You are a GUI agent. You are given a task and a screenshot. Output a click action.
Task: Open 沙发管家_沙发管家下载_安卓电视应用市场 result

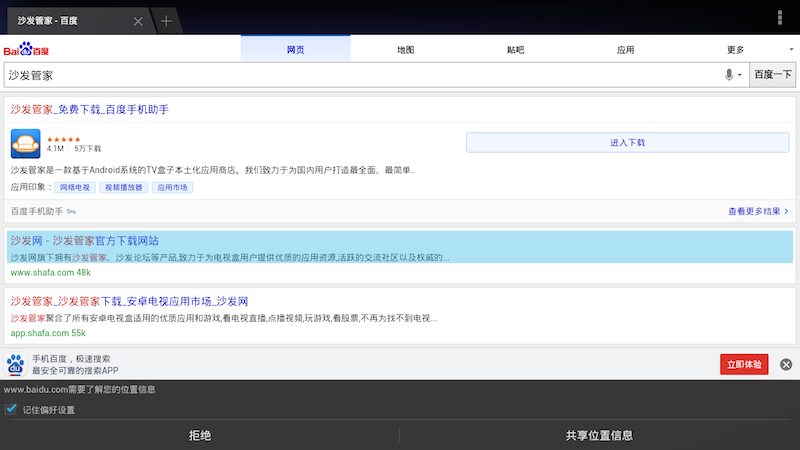[129, 301]
